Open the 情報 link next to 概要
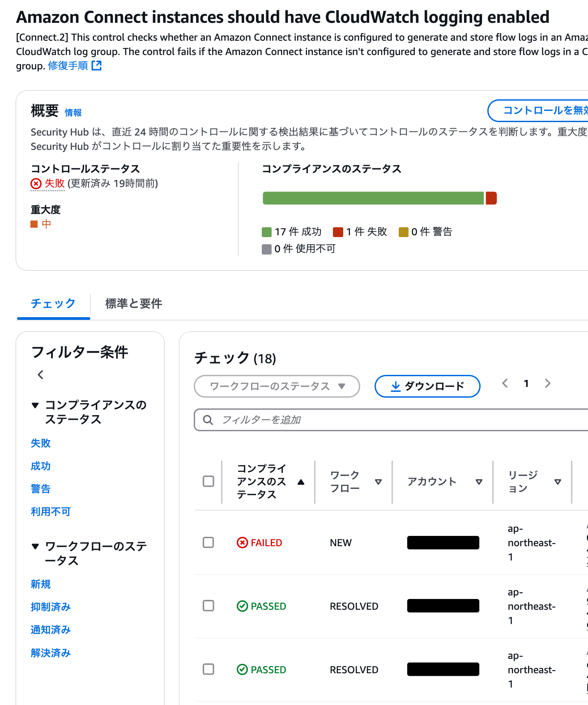This screenshot has height=705, width=588. pyautogui.click(x=73, y=113)
